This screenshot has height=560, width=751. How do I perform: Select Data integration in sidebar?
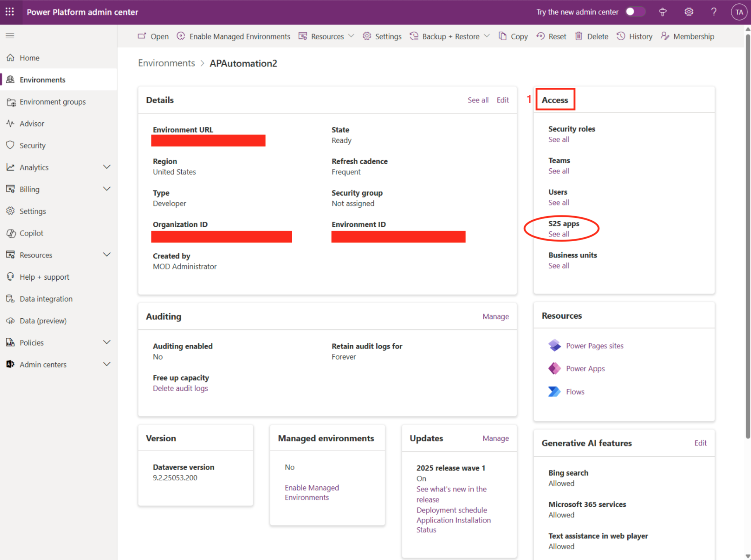pos(46,299)
